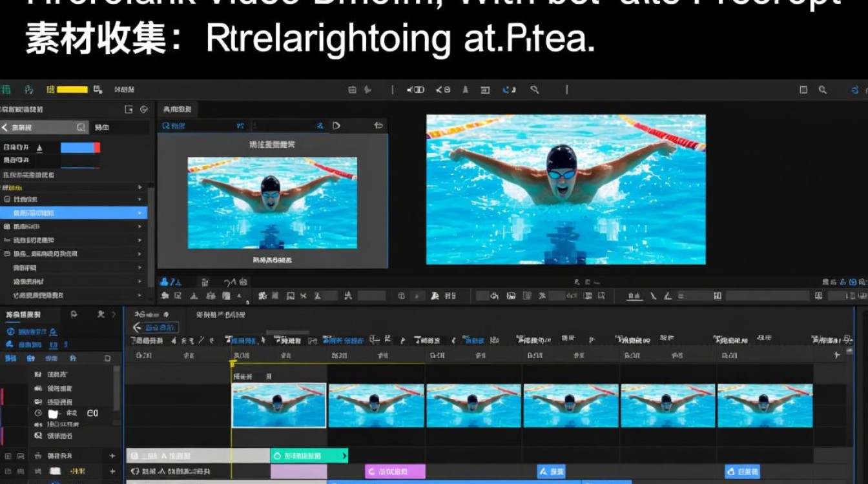This screenshot has height=484, width=868.
Task: Click the magnifier icon in the top-right toolbar
Action: coord(822,90)
